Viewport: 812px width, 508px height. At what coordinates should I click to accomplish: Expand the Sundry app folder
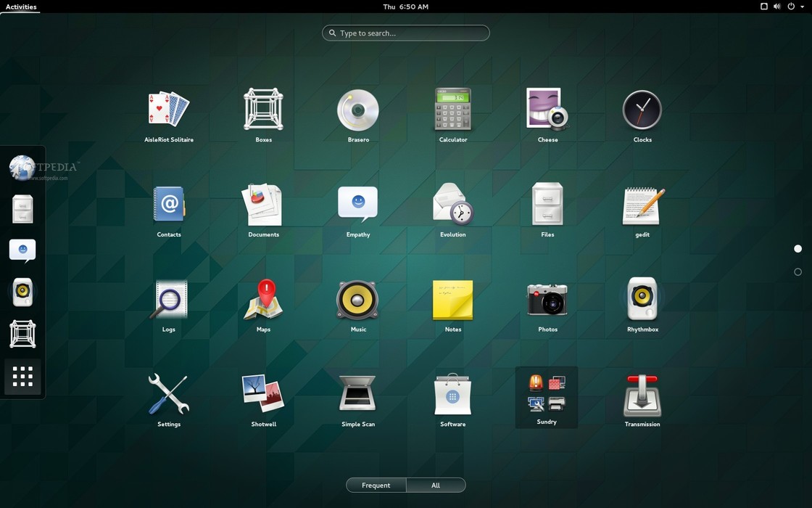tap(547, 398)
